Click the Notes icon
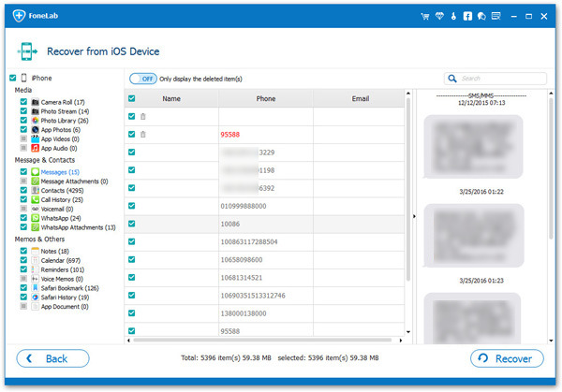This screenshot has width=562, height=392. coord(36,251)
